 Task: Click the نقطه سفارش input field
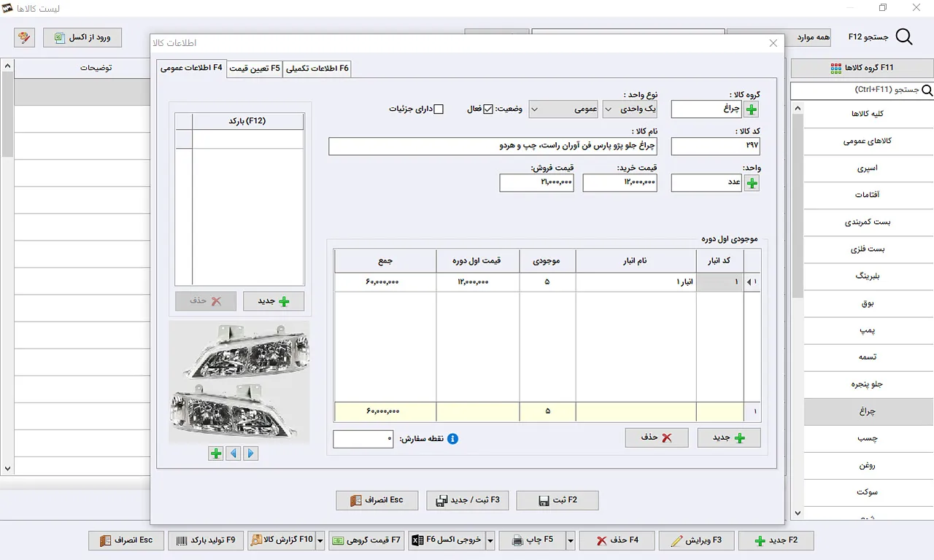click(363, 439)
